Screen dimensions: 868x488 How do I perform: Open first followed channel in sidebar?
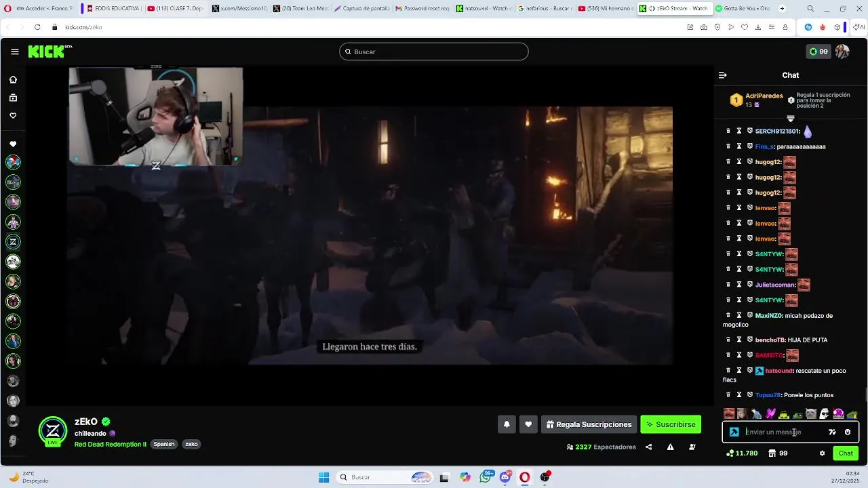point(13,162)
